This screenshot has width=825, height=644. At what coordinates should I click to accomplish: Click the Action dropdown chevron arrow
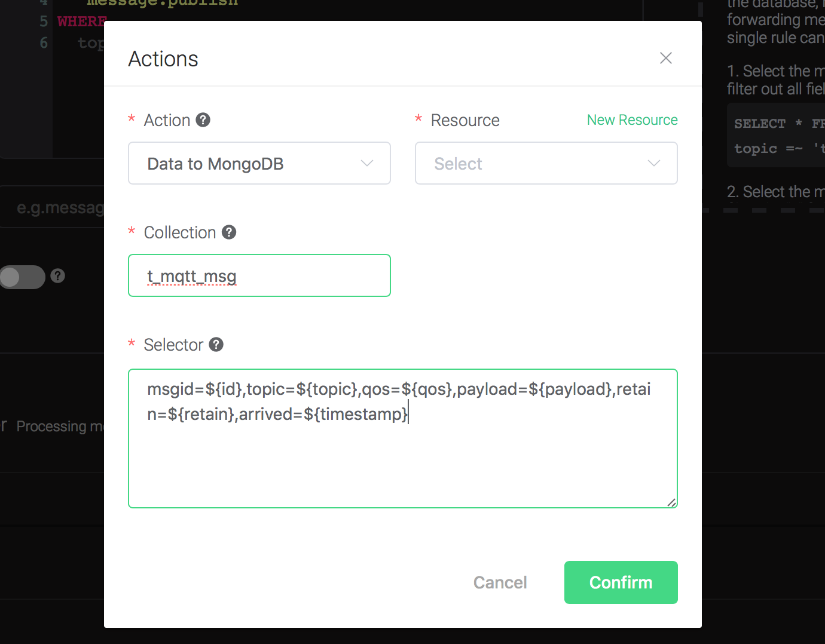tap(367, 163)
